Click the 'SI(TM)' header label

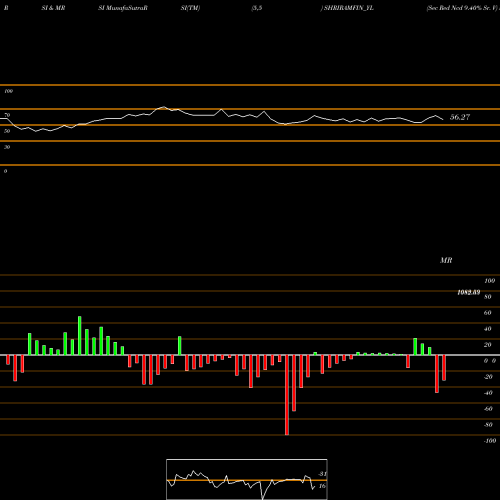(x=190, y=8)
